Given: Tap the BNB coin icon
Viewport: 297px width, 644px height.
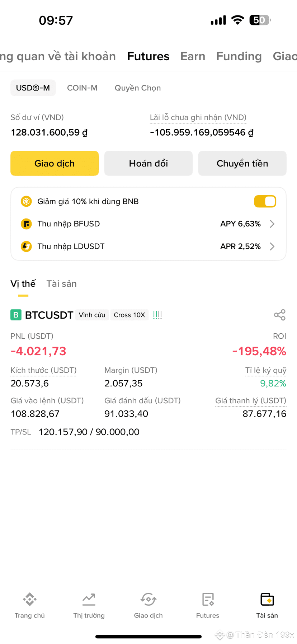Looking at the screenshot, I should click(26, 201).
